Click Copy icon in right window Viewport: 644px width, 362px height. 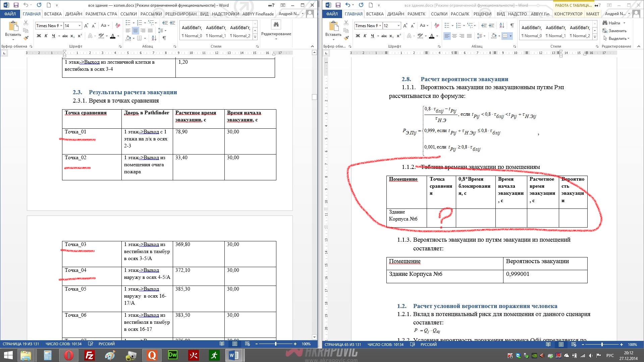point(346,30)
